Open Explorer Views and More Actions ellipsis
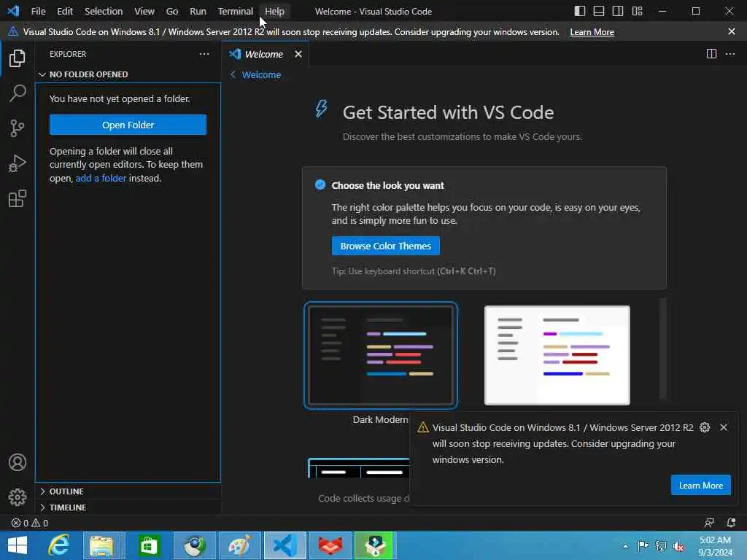This screenshot has height=560, width=747. 204,54
